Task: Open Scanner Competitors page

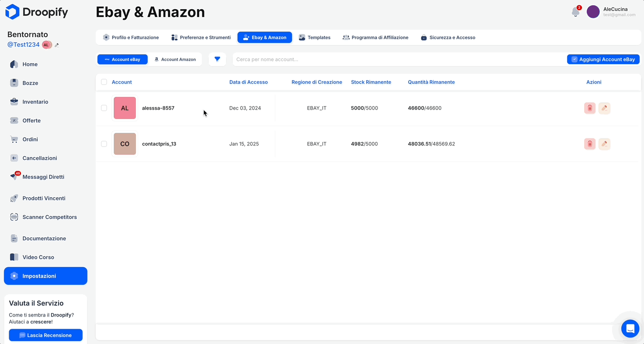Action: [50, 217]
